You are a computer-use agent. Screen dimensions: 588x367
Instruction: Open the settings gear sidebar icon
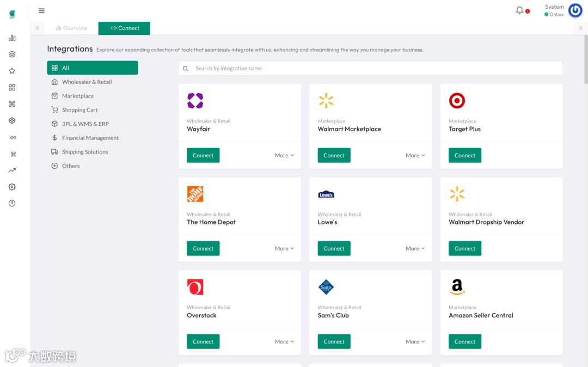12,187
